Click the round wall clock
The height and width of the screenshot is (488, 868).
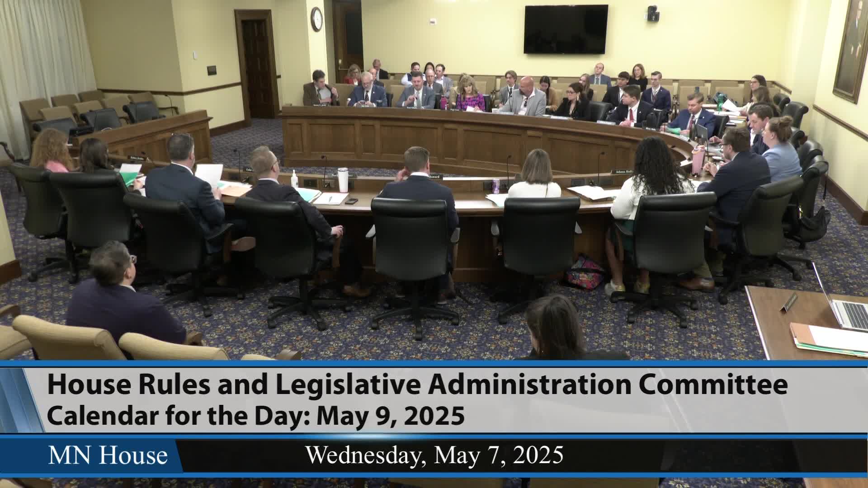pos(316,19)
